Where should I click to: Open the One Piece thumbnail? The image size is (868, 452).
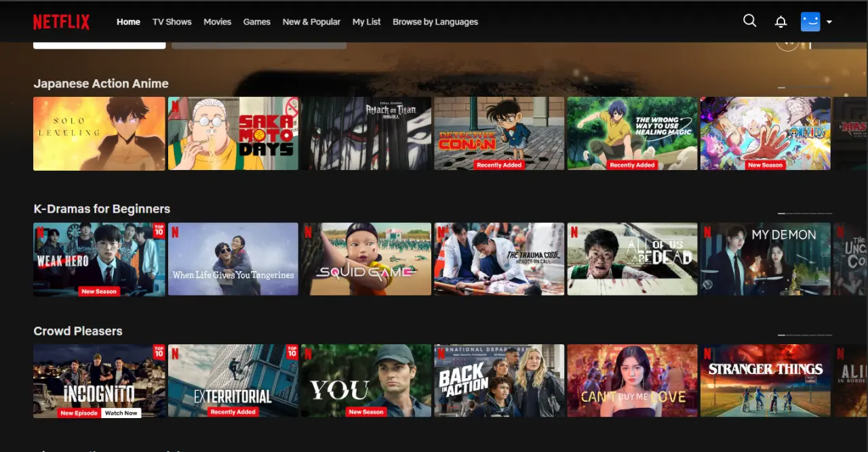point(765,133)
